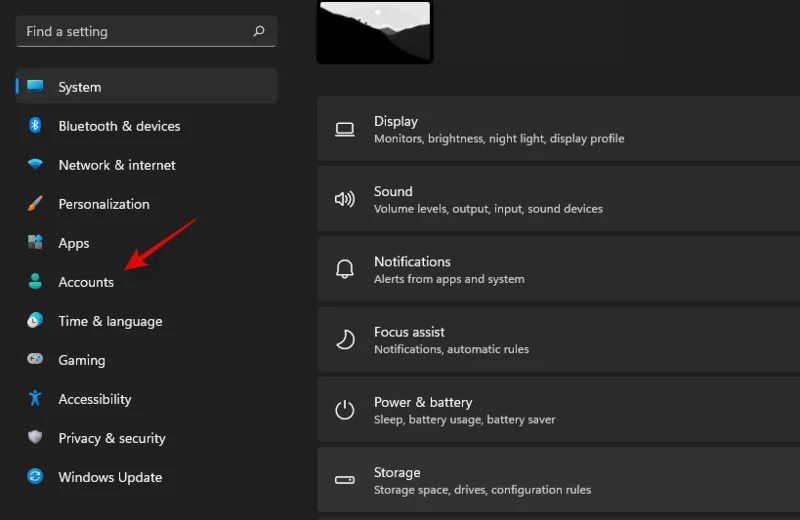Click the Privacy & security shield icon
Viewport: 800px width, 520px height.
36,438
